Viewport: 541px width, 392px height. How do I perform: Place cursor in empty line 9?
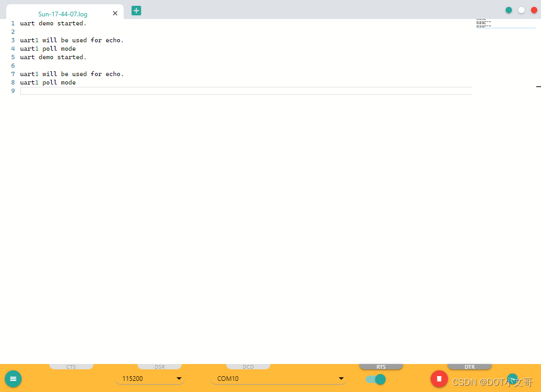pyautogui.click(x=246, y=91)
